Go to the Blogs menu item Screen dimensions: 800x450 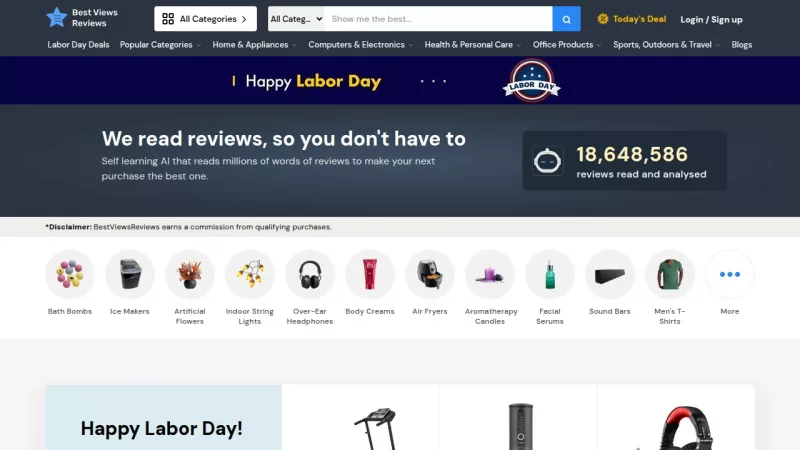[x=741, y=45]
